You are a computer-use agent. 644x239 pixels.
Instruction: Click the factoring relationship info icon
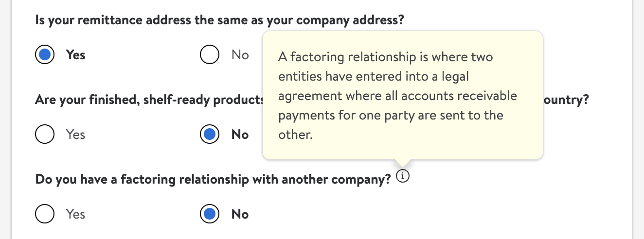(x=403, y=177)
